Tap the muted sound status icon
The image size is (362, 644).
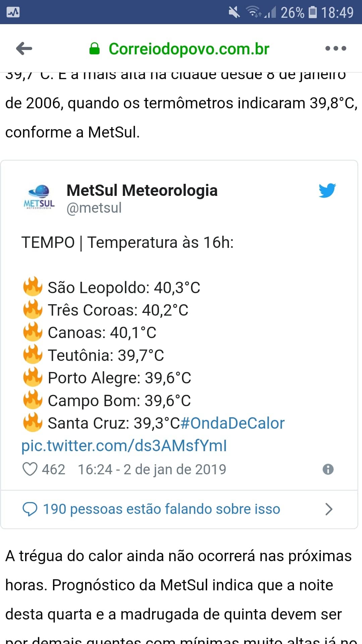coord(234,12)
